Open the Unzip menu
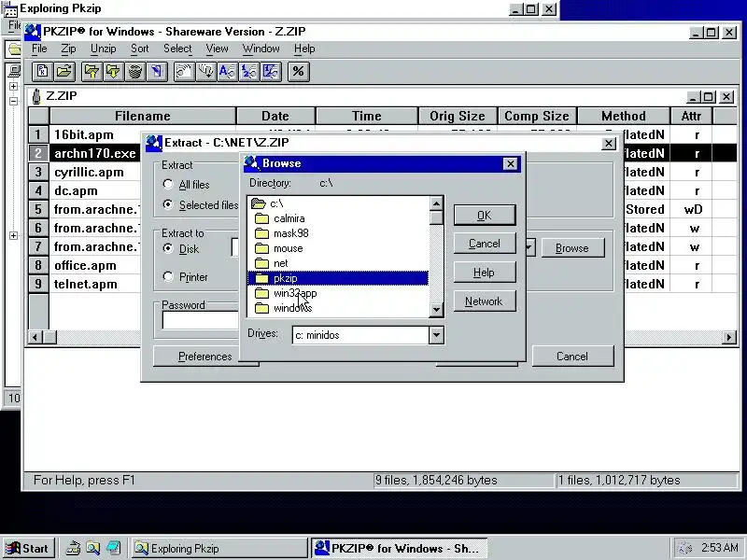The image size is (747, 560). tap(104, 49)
